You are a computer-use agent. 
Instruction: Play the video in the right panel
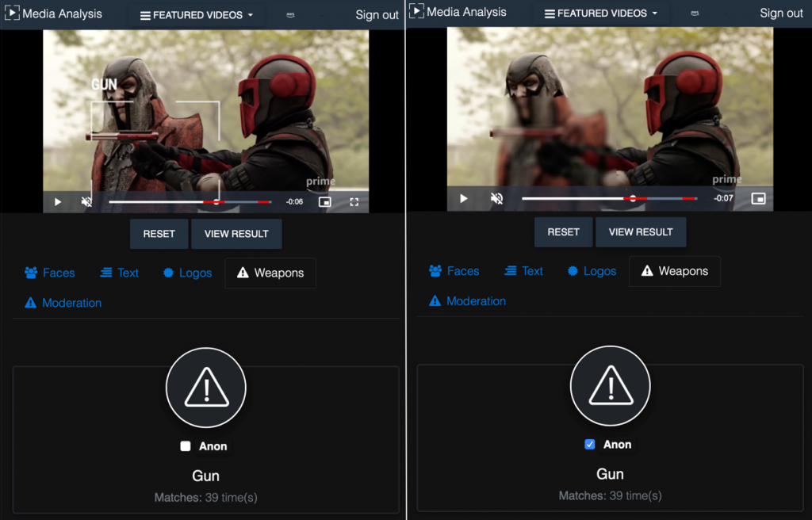463,198
